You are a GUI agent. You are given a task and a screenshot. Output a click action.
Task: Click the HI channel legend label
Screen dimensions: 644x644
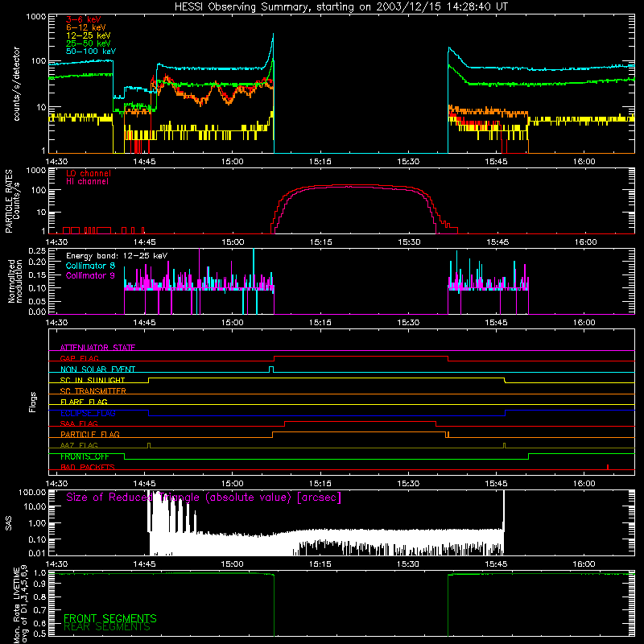coord(87,182)
